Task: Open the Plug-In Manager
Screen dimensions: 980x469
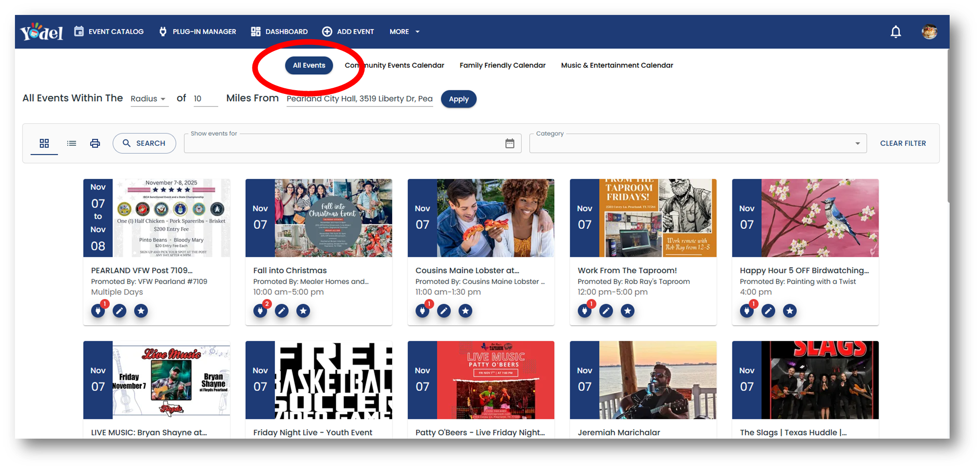Action: 197,31
